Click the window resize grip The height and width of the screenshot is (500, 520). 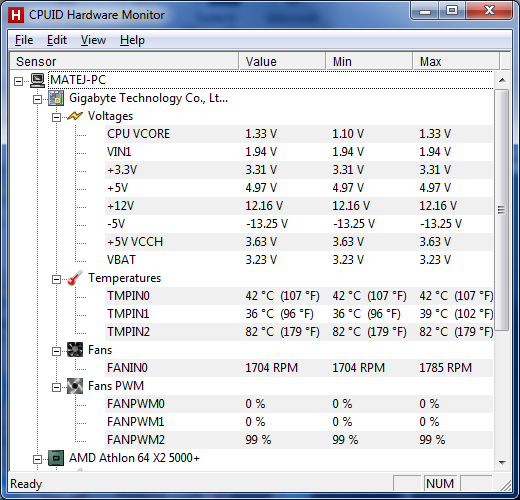click(x=505, y=486)
